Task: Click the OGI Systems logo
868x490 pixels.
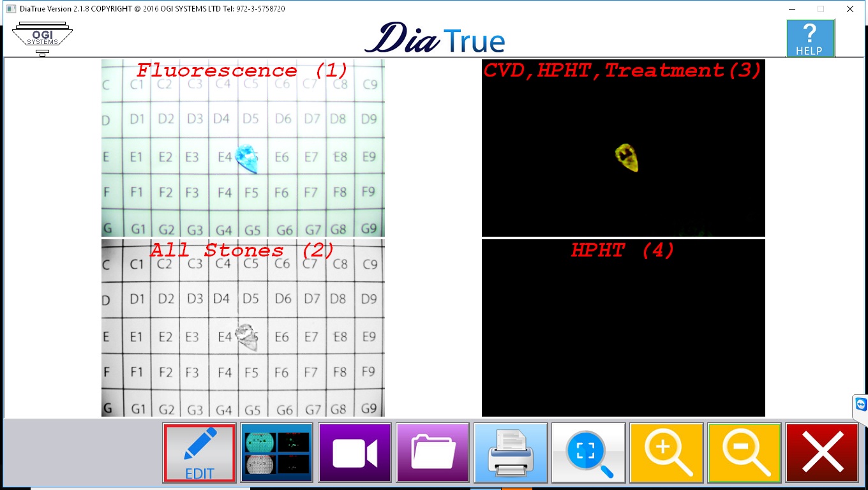Action: coord(42,38)
